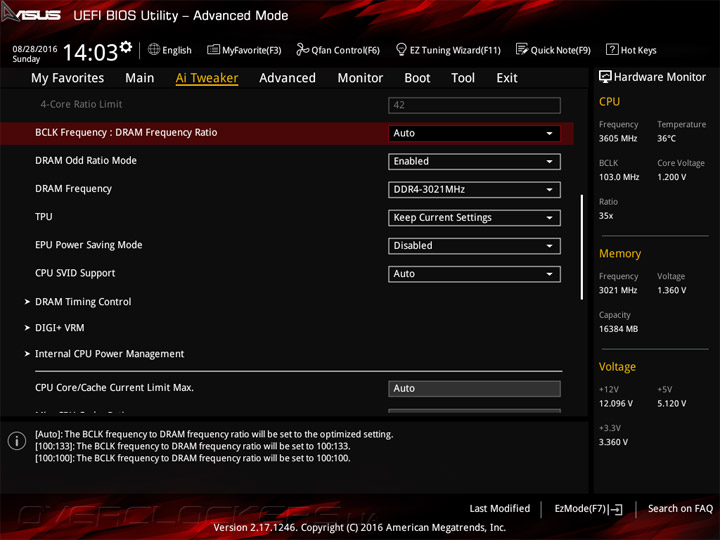Go to the Monitor tab
The height and width of the screenshot is (540, 720).
pyautogui.click(x=360, y=78)
